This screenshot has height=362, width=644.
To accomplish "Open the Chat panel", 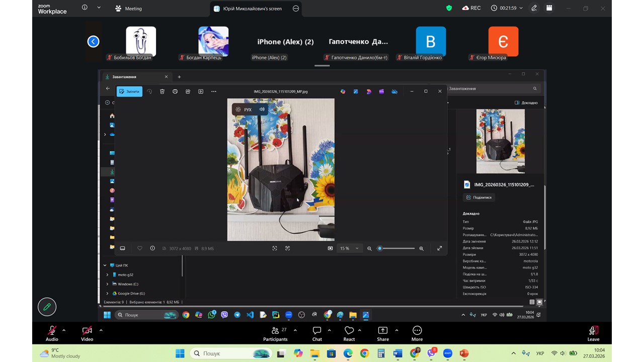I will pos(317,332).
